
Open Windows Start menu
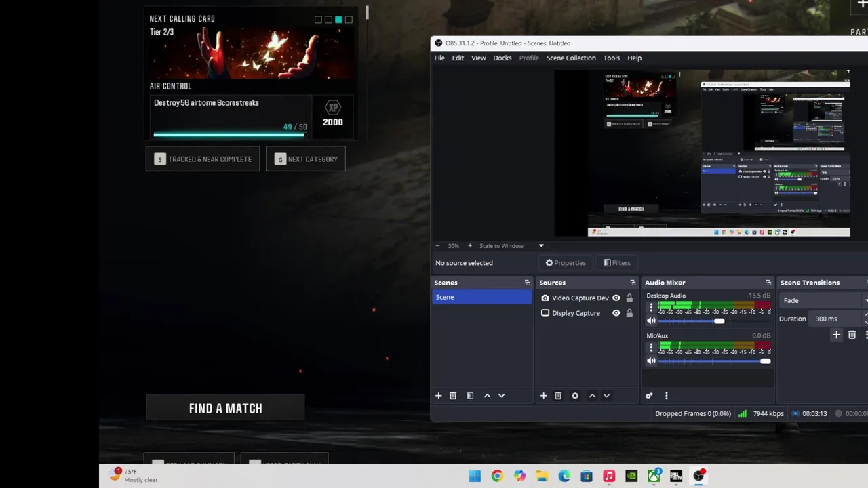pyautogui.click(x=475, y=476)
